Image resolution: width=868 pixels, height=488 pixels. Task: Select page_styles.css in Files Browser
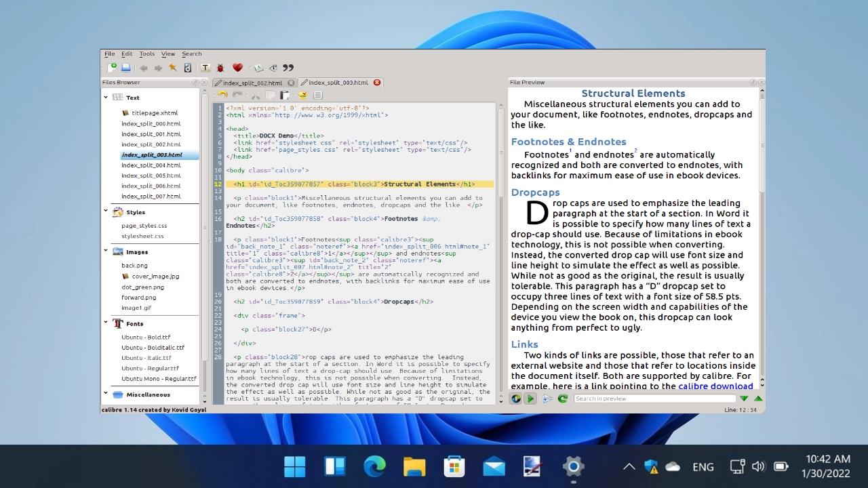144,226
